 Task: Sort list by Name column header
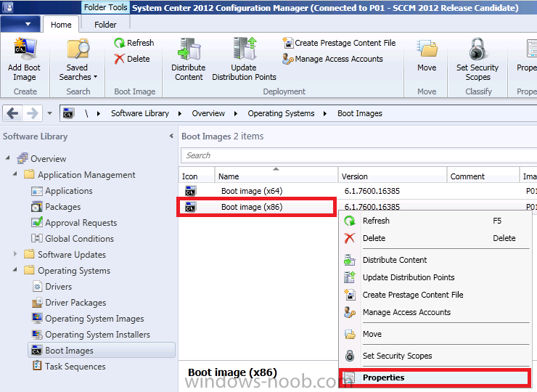click(x=276, y=176)
